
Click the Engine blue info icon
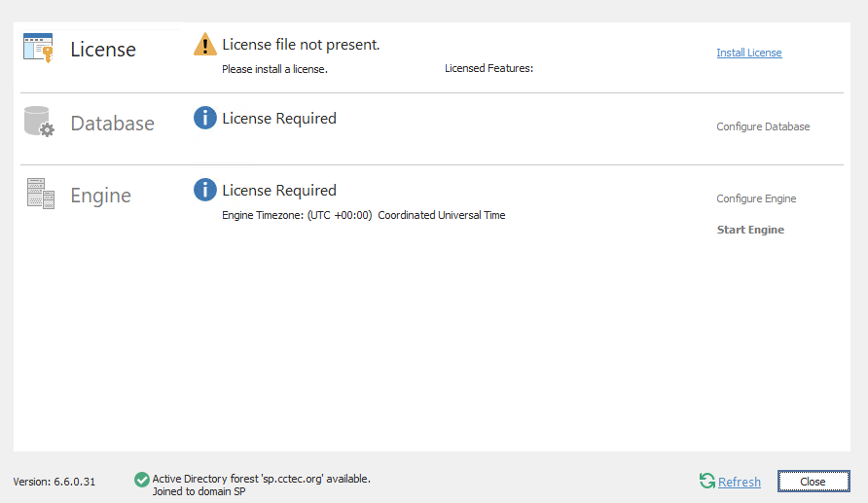pyautogui.click(x=205, y=191)
